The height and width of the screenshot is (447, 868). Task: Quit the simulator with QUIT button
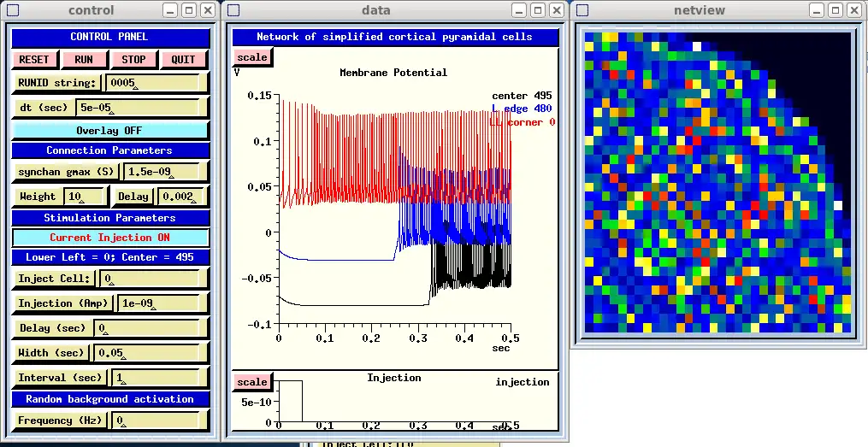(x=183, y=59)
